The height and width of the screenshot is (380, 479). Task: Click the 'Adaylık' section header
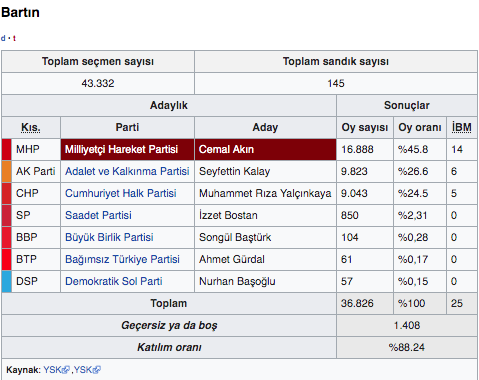tap(169, 105)
